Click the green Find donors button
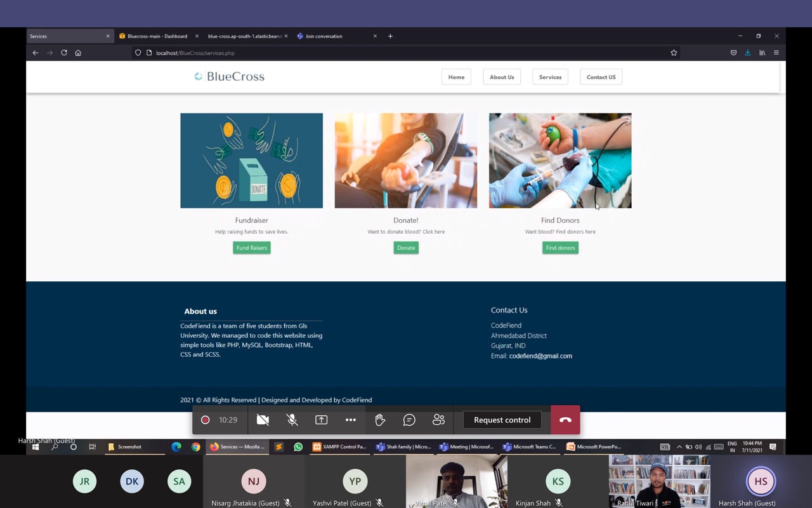This screenshot has width=812, height=508. coord(560,248)
